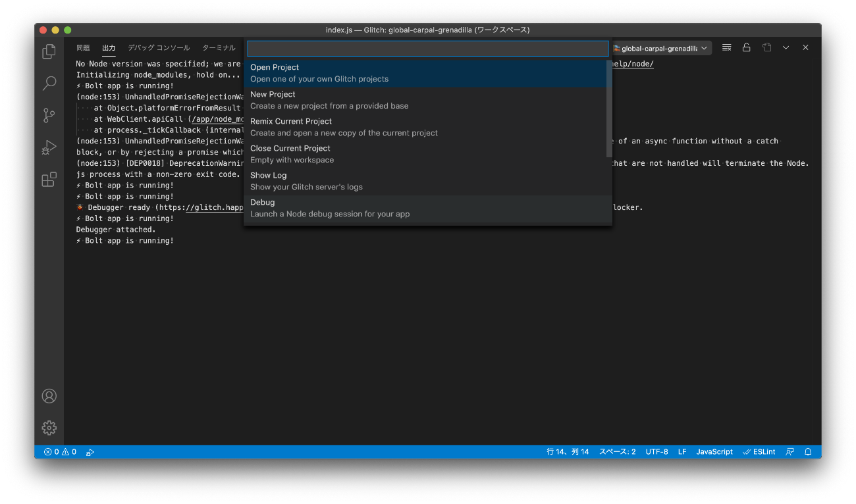This screenshot has width=856, height=504.
Task: Open the output log in editor
Action: tap(766, 47)
